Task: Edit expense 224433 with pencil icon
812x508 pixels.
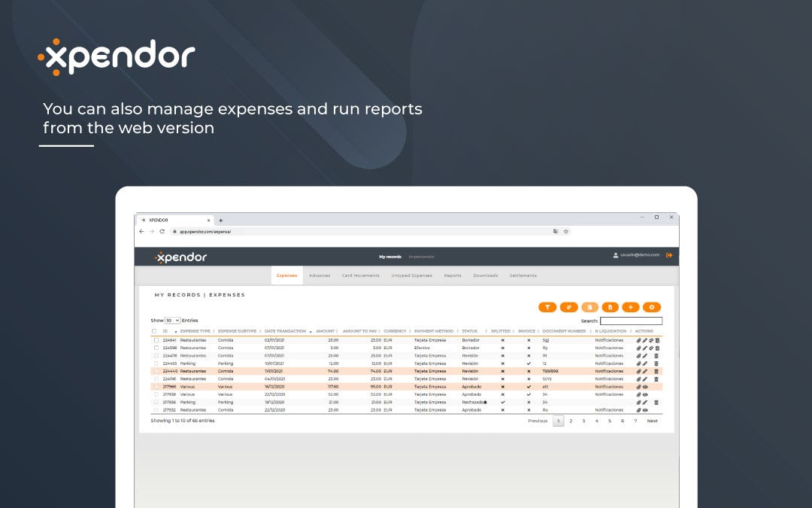Action: 645,364
